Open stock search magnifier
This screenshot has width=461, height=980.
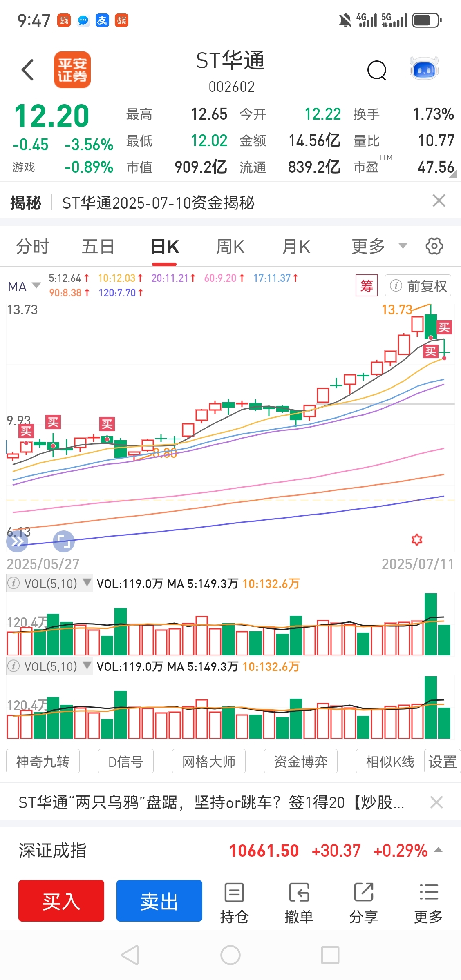(377, 71)
